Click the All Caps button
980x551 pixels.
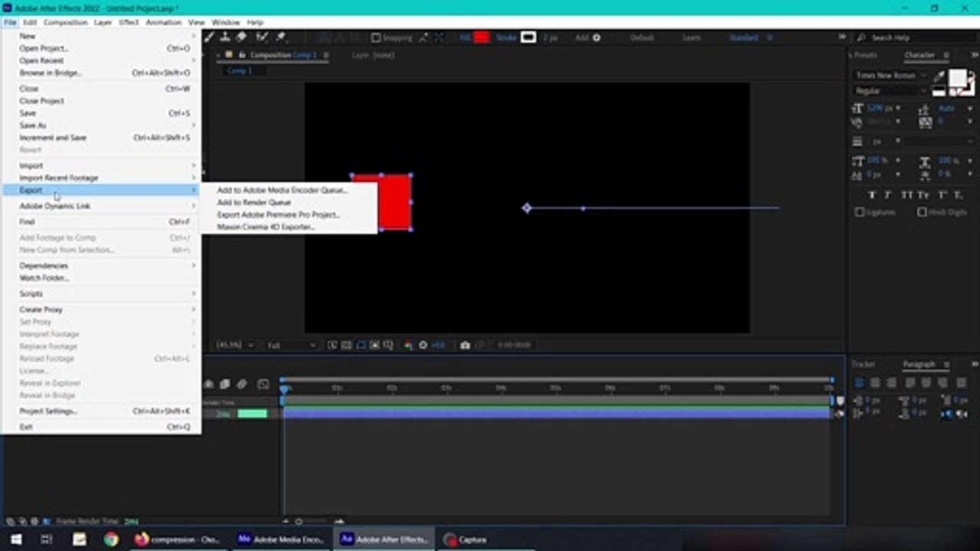(906, 195)
